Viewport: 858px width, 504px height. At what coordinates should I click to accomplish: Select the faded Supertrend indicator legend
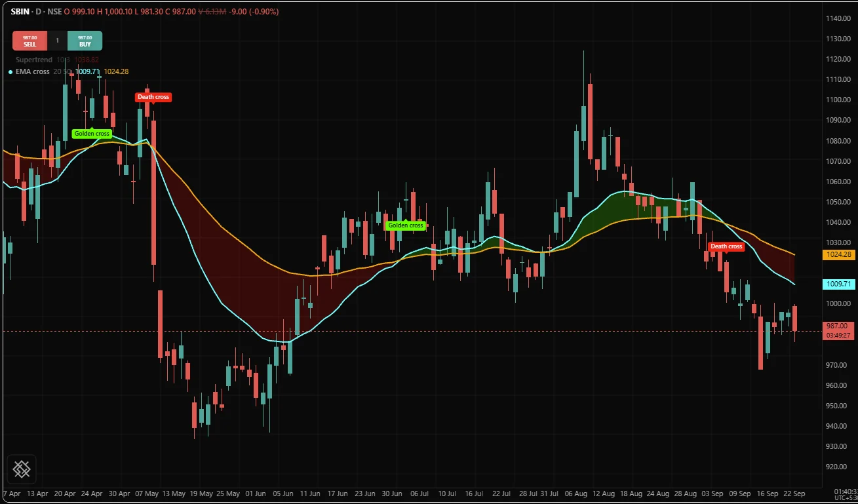(x=58, y=60)
